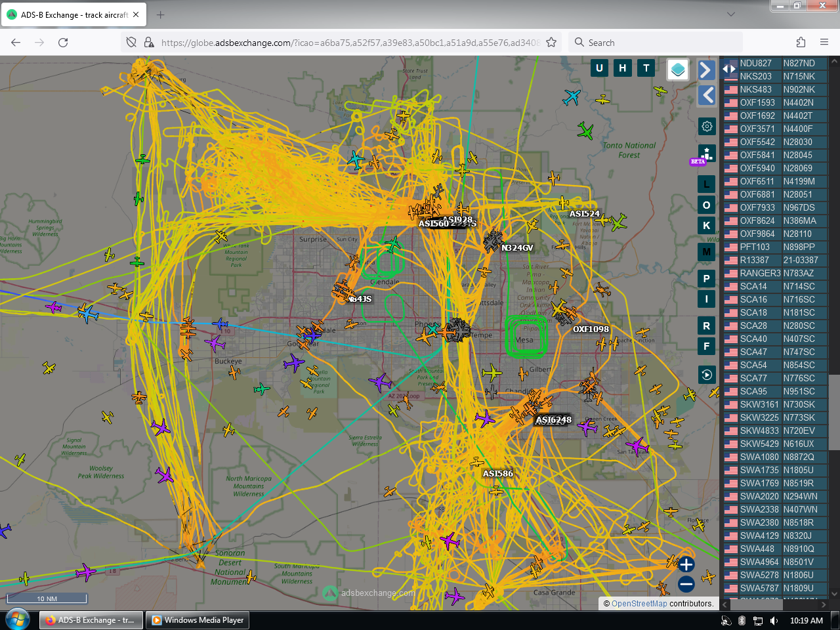The height and width of the screenshot is (630, 840).
Task: Select RANGER3 row in aircraft list
Action: pos(776,273)
